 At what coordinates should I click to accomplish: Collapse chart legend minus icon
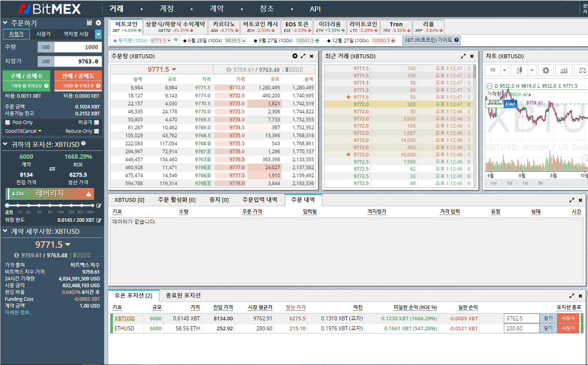tap(489, 86)
